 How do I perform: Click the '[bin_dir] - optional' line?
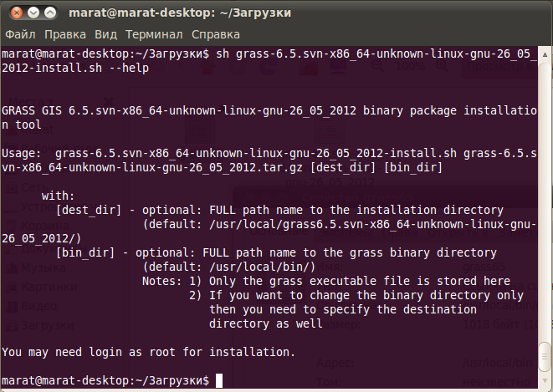[x=276, y=252]
